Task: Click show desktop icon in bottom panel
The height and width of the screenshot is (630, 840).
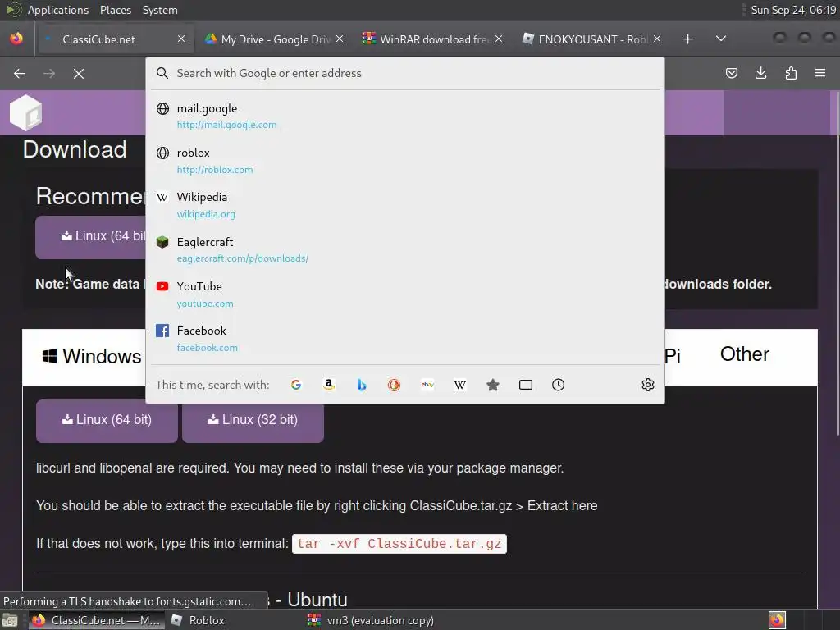Action: [10, 620]
